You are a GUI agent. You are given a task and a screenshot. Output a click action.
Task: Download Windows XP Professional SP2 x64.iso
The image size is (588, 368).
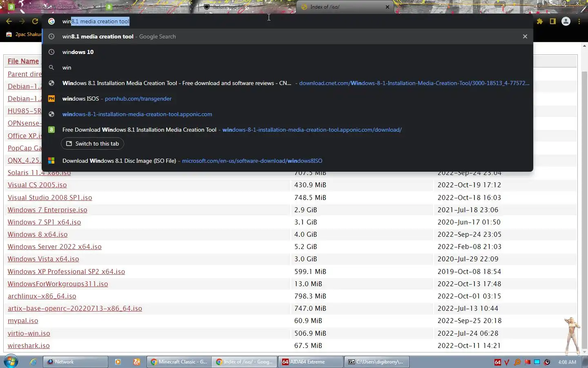point(66,272)
